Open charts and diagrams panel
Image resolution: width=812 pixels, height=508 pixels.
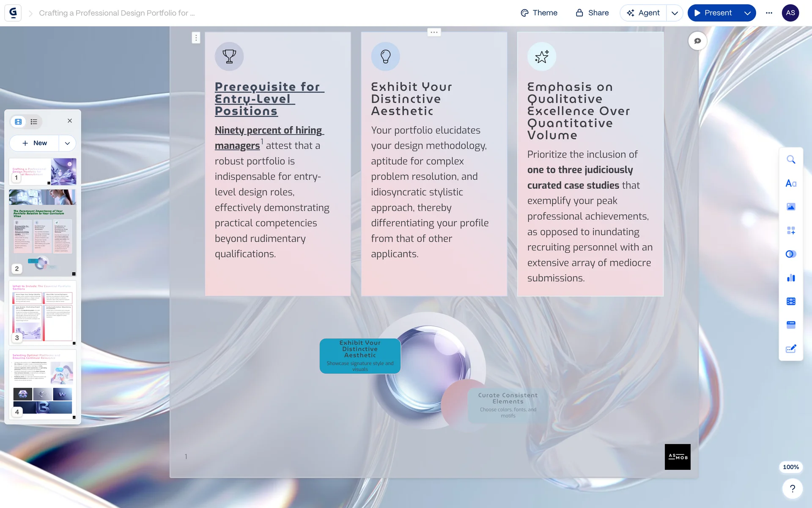[791, 278]
